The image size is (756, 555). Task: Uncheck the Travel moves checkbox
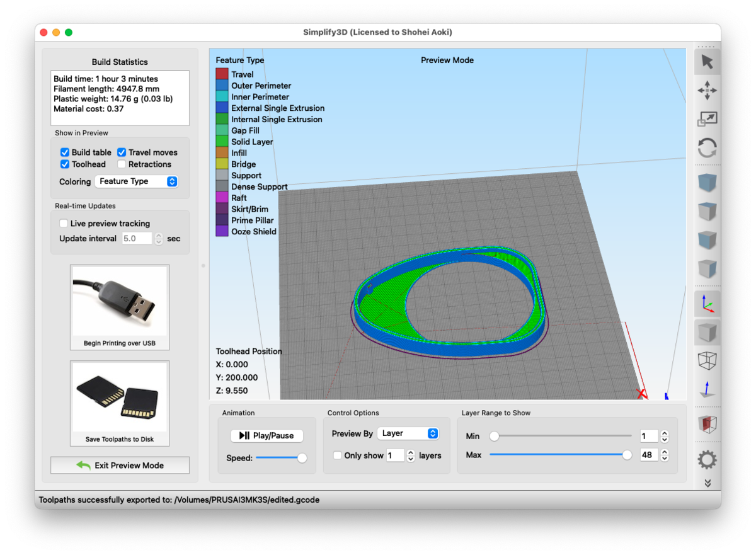(x=122, y=152)
